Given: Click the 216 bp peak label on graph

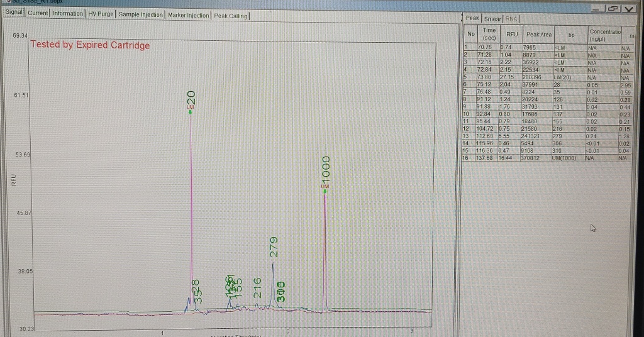Looking at the screenshot, I should click(257, 287).
